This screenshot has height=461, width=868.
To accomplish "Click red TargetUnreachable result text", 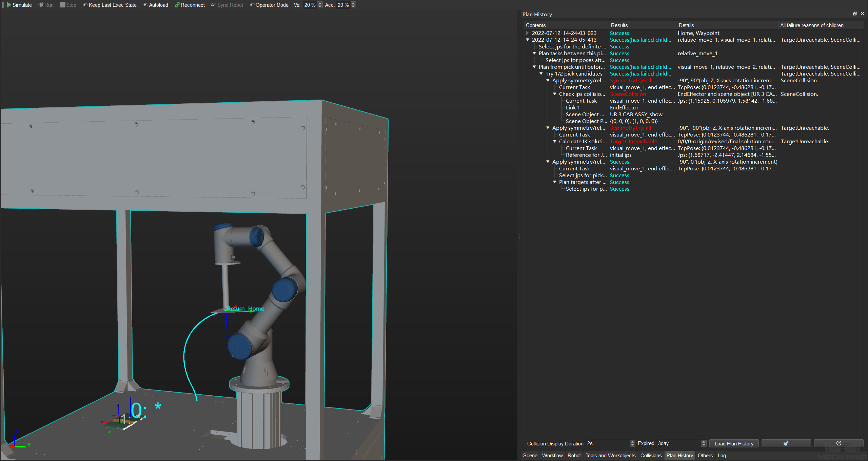I will 633,142.
